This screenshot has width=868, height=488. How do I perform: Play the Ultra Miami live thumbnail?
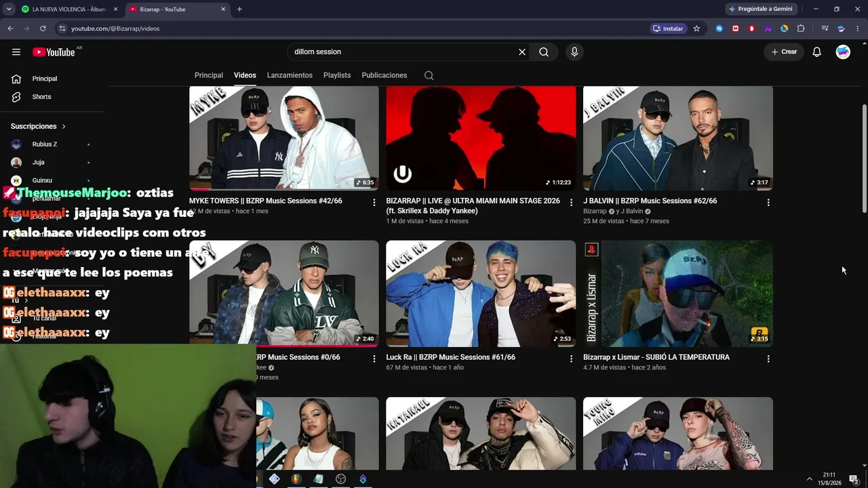point(481,138)
